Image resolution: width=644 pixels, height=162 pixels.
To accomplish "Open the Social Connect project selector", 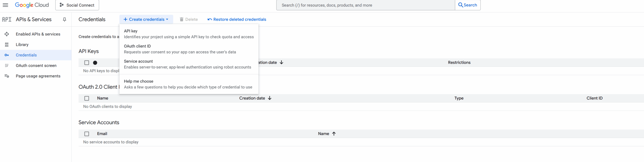I will [77, 5].
